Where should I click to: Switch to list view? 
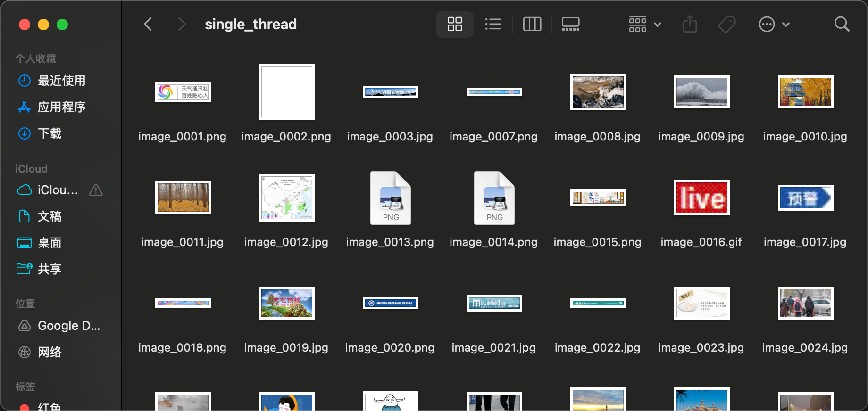tap(493, 24)
